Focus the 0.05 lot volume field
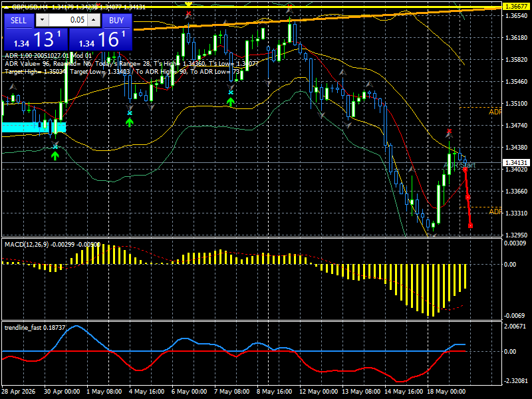The height and width of the screenshot is (399, 532). click(x=68, y=20)
